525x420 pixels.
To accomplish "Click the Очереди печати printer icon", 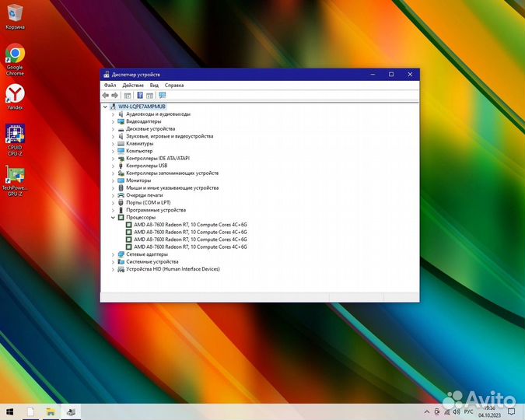I will click(121, 195).
